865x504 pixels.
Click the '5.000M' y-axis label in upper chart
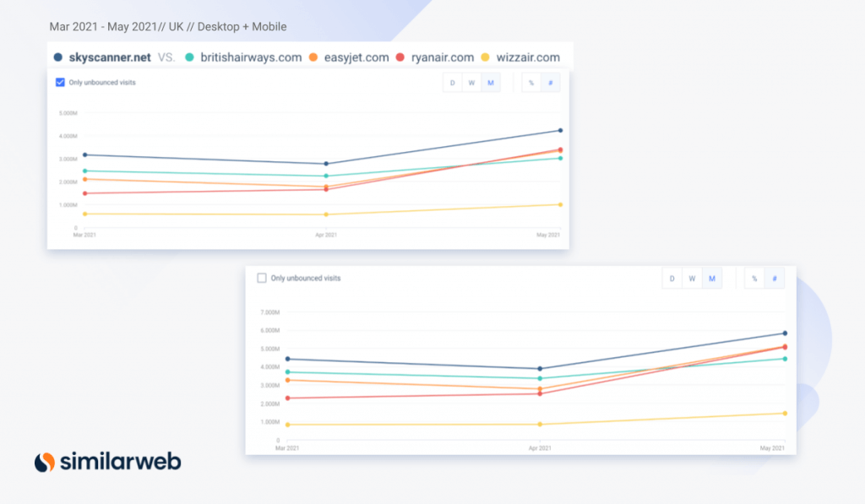68,113
